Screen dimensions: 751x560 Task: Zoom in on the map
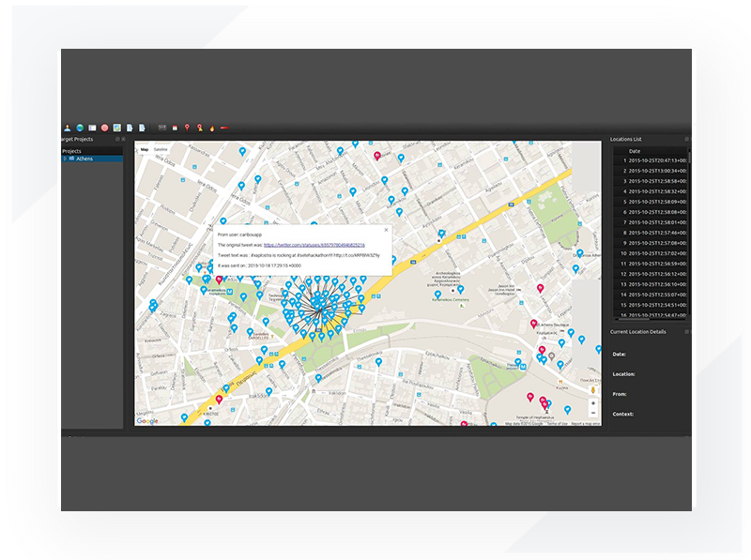[592, 403]
